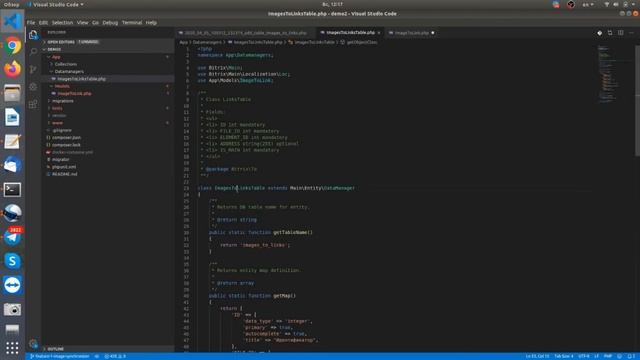Open the screenshot camera app in the dock
640x360 pixels.
tap(12, 309)
